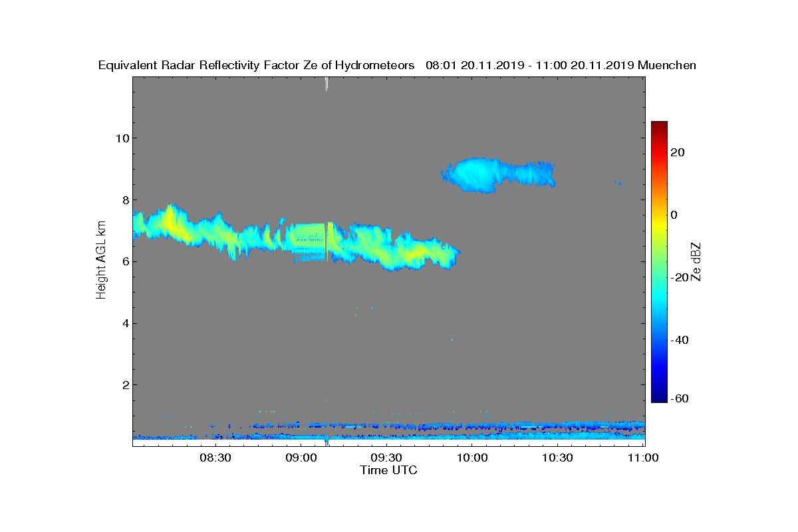798x532 pixels.
Task: Click the location name 'Muenchen' in title
Action: click(667, 66)
